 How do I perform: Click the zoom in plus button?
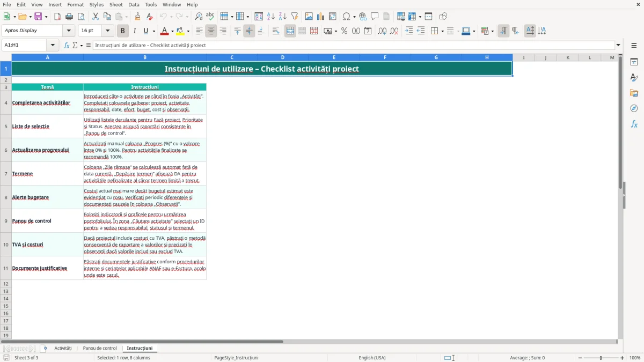[623, 358]
